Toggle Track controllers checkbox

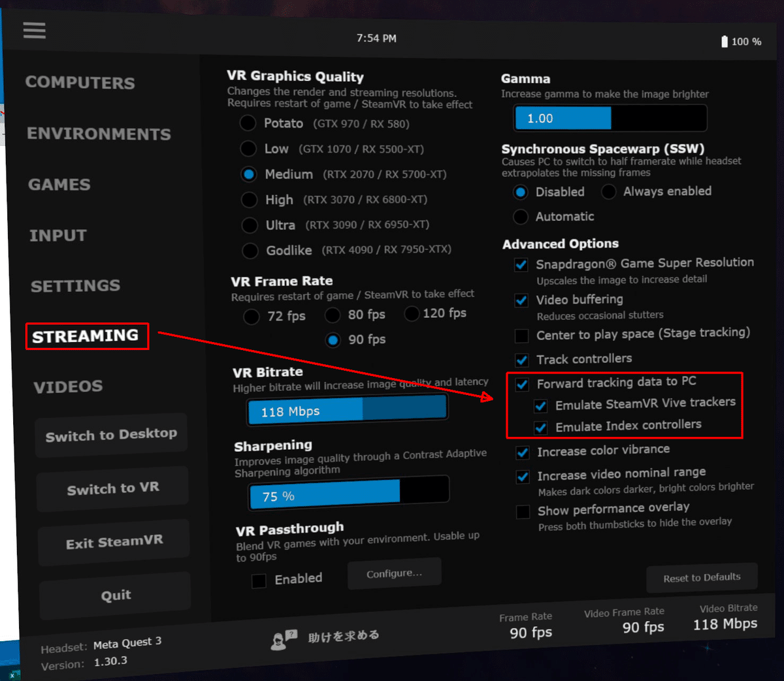click(522, 360)
